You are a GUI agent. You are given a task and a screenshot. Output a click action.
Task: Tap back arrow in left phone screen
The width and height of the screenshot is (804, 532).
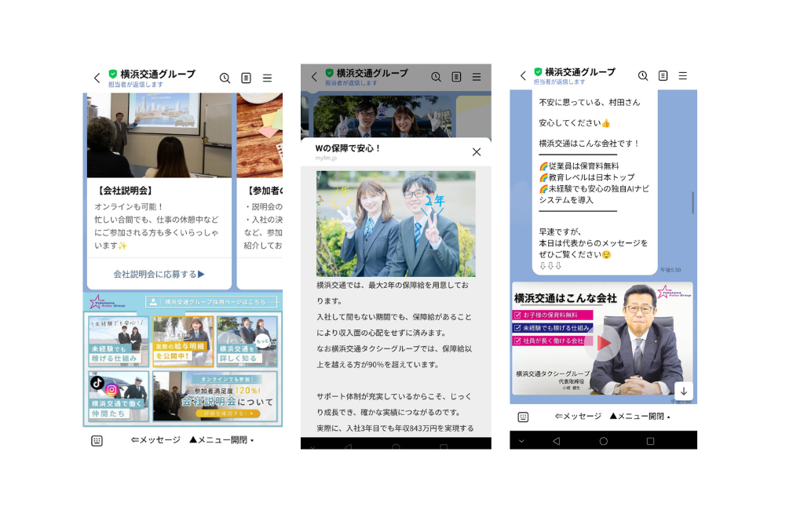97,78
